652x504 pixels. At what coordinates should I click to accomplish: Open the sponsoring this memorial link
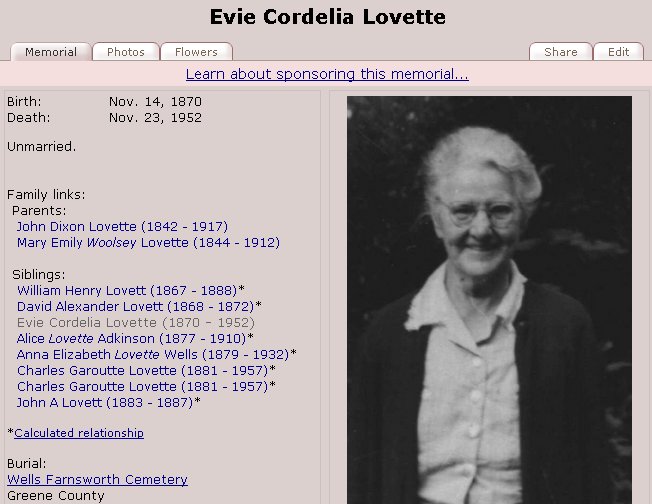coord(327,74)
